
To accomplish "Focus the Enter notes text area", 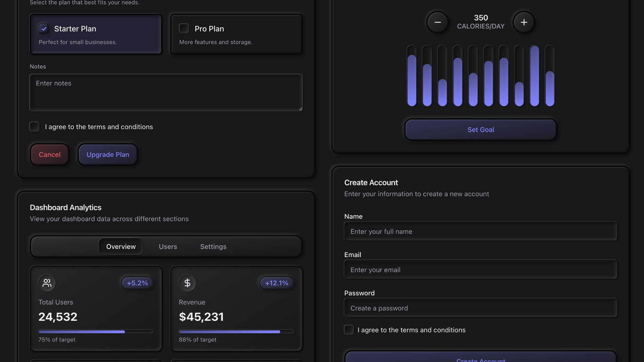I will tap(166, 93).
